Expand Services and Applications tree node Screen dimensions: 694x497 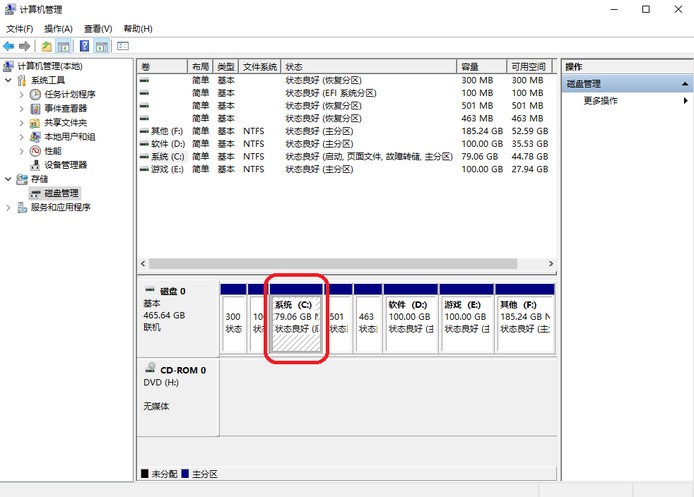8,208
